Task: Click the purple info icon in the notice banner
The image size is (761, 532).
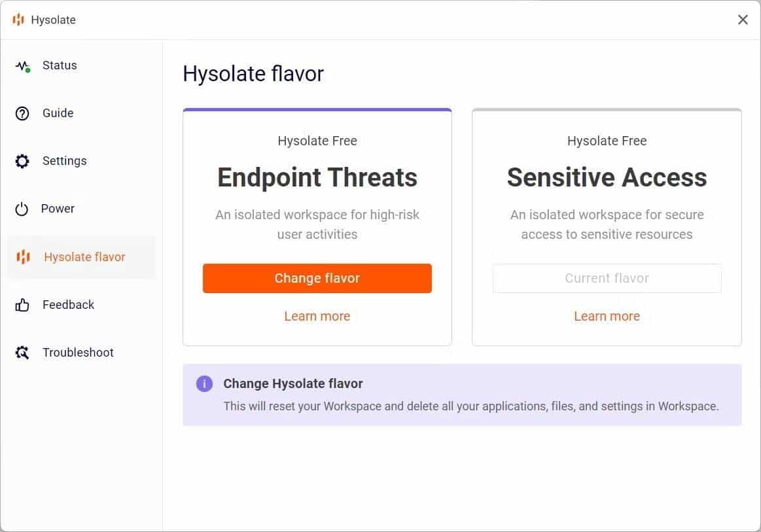Action: pos(204,383)
